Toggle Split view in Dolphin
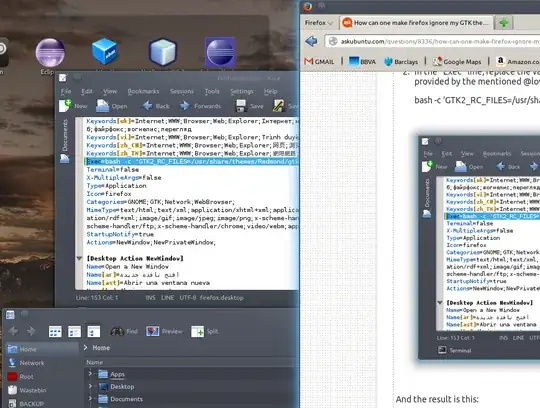Image resolution: width=540 pixels, height=408 pixels. tap(205, 331)
